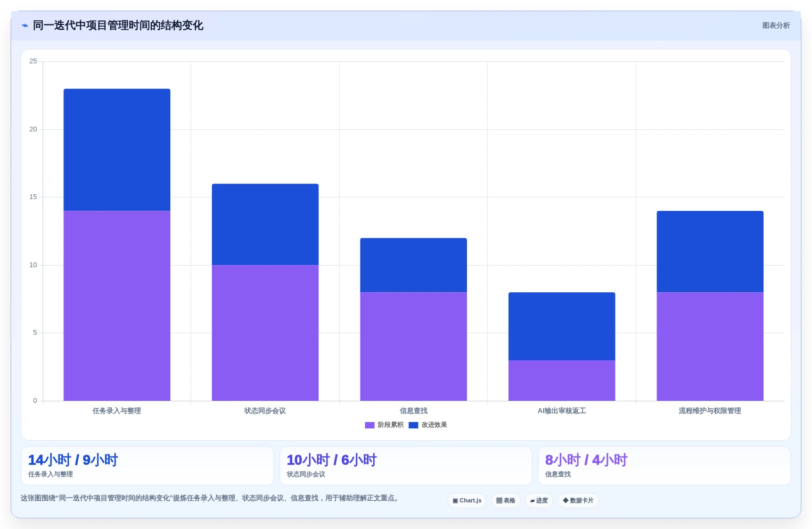Click the y-axis value 5

click(x=35, y=333)
